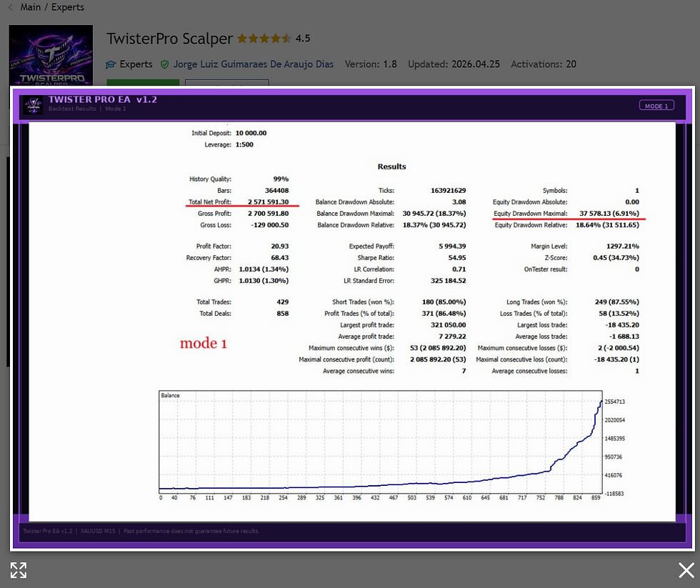
Task: Click the Ticks value 163921629
Action: (x=449, y=191)
